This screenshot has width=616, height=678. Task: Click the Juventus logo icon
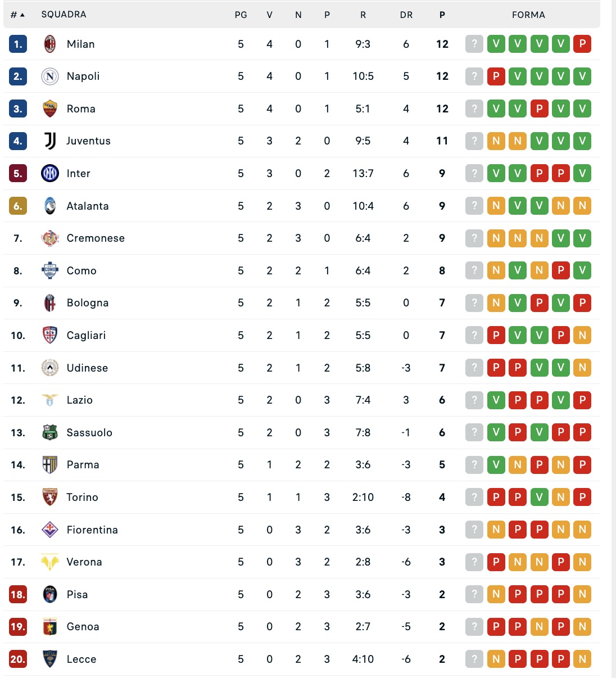point(50,141)
